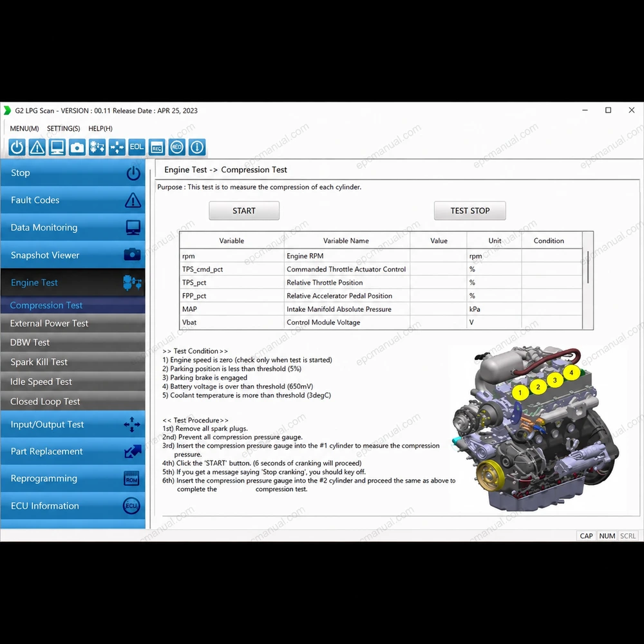
Task: Select the FPP_pct variable row
Action: click(381, 296)
